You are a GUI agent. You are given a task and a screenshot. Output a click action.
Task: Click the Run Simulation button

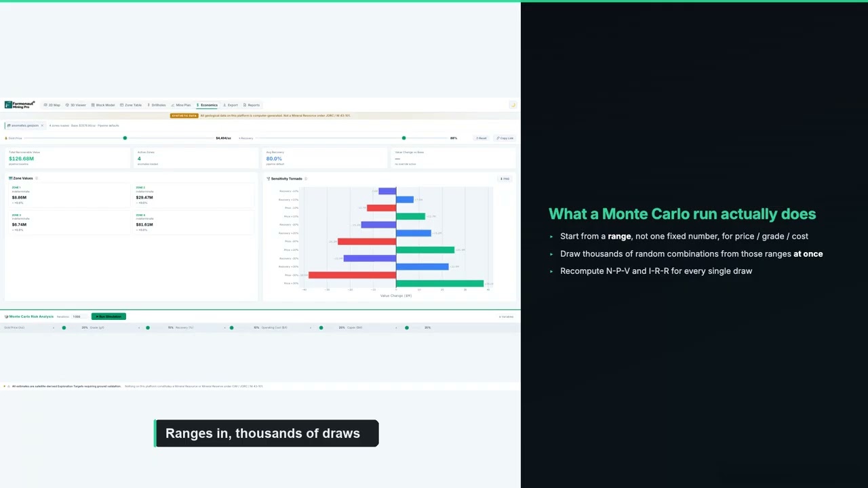[x=108, y=317]
